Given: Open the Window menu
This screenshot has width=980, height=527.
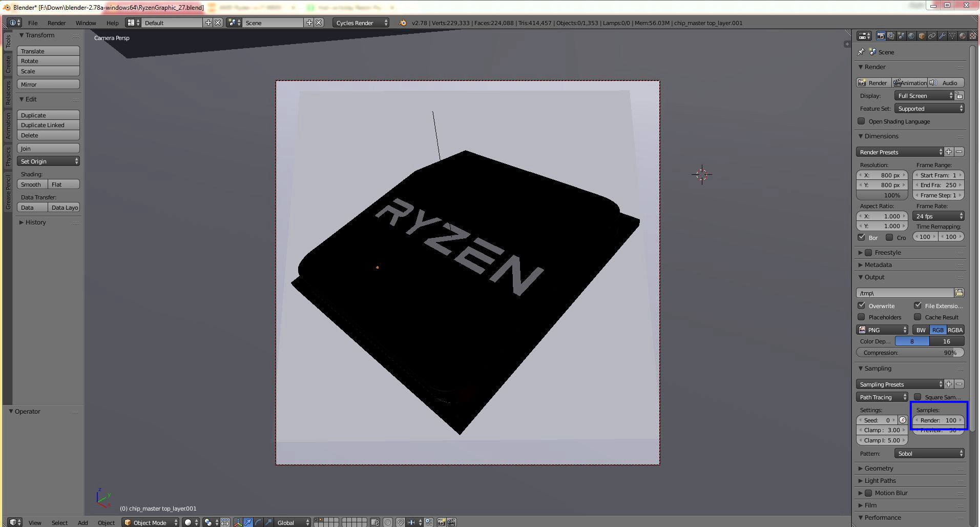Looking at the screenshot, I should tap(86, 23).
